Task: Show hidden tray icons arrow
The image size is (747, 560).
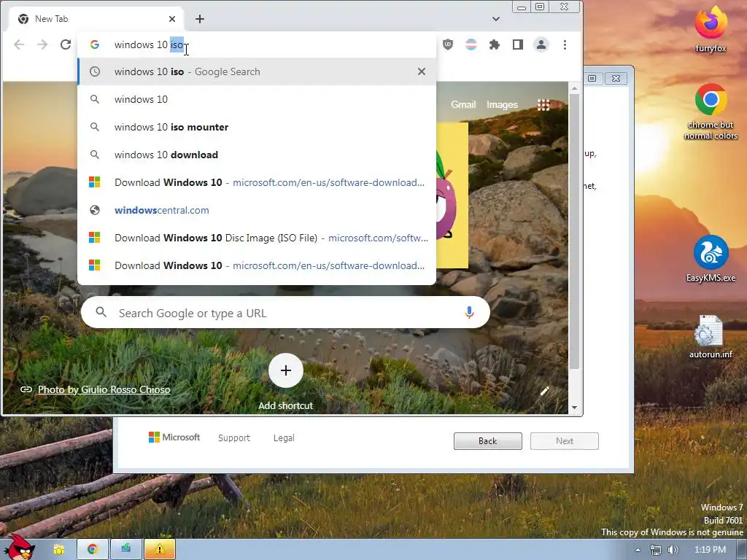Action: tap(638, 550)
